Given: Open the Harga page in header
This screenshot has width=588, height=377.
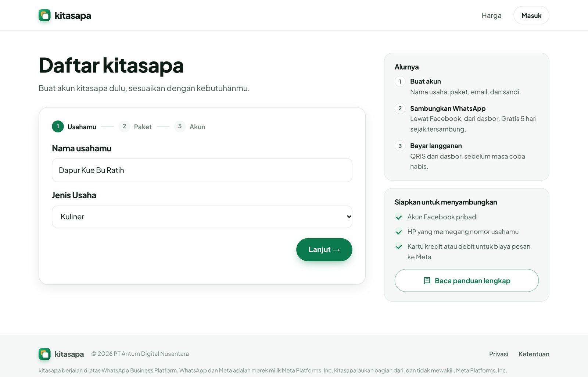Looking at the screenshot, I should click(x=491, y=15).
